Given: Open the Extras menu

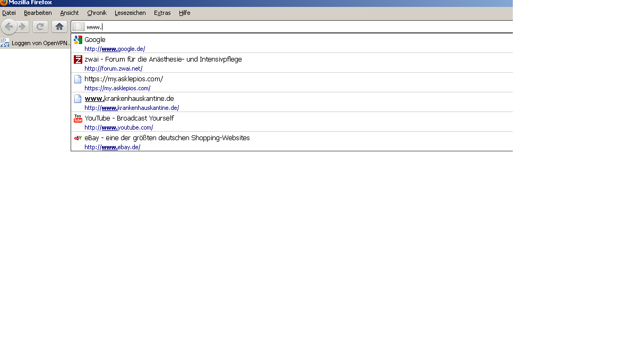Looking at the screenshot, I should point(162,13).
